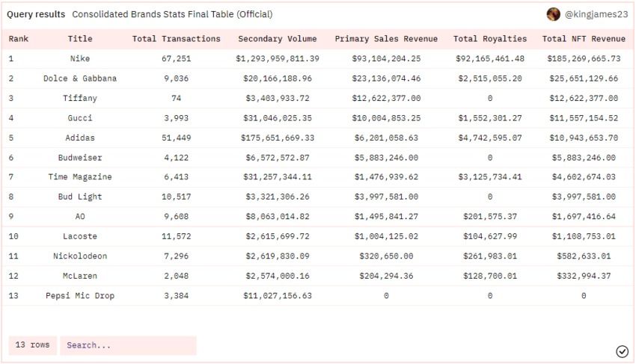Sort by Secondary Volume column
The height and width of the screenshot is (364, 636).
pos(277,39)
